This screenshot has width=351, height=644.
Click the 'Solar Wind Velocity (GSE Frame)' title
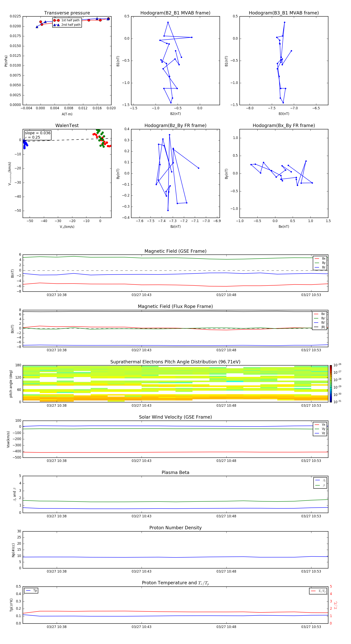pyautogui.click(x=175, y=417)
